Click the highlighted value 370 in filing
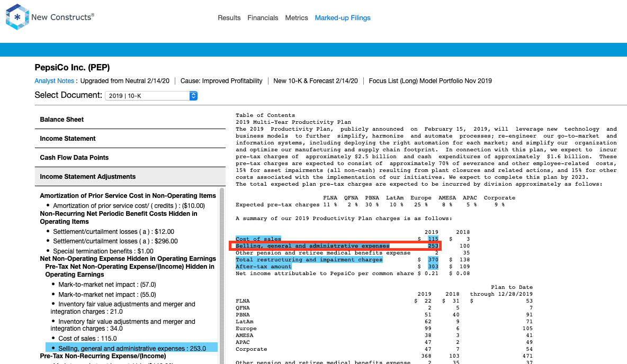This screenshot has width=627, height=364. pos(433,260)
